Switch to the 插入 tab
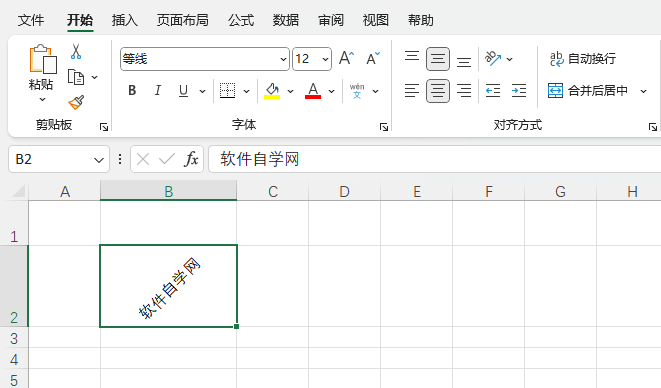 coord(125,20)
